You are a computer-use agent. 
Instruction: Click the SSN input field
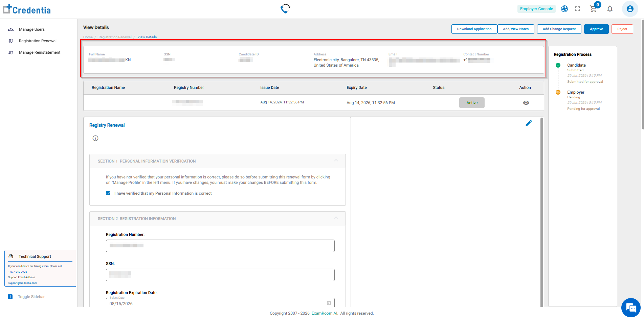coord(220,275)
